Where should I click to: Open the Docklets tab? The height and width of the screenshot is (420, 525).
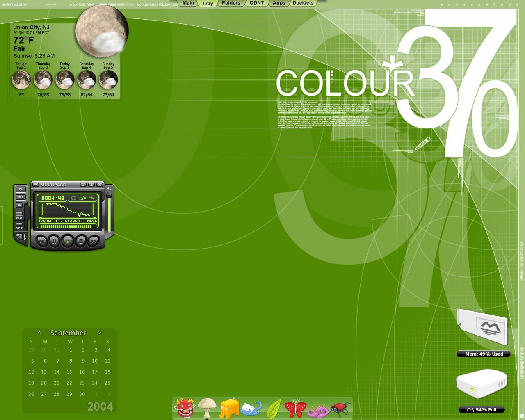click(303, 3)
